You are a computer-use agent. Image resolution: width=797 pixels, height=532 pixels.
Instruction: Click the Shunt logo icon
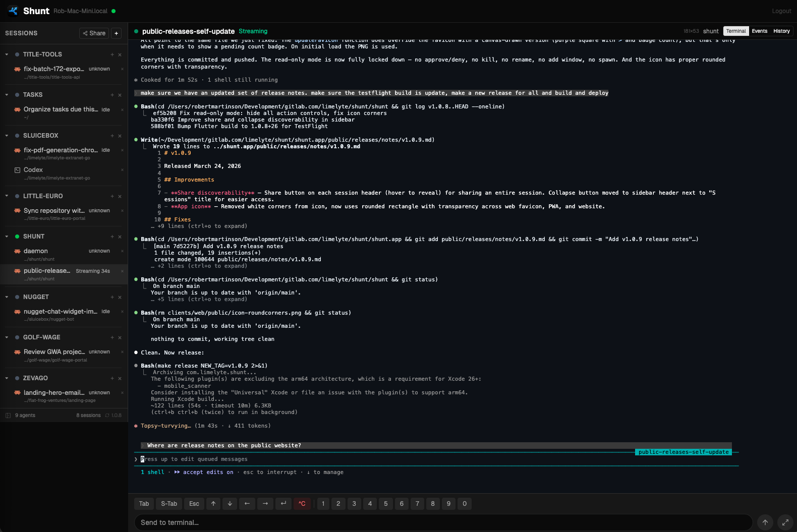pos(13,11)
